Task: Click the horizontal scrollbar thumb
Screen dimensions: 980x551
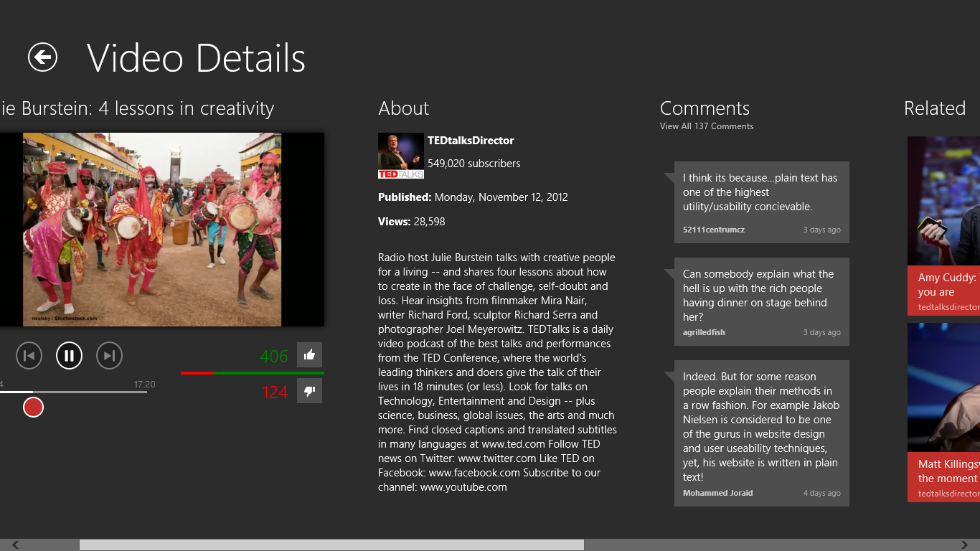Action: coord(331,545)
